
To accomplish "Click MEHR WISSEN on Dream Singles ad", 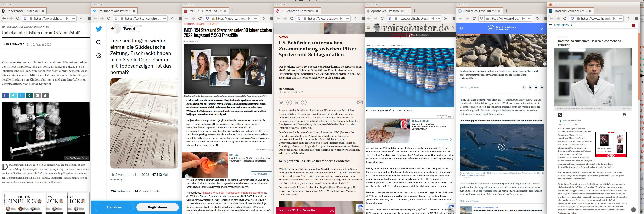I will (x=443, y=139).
